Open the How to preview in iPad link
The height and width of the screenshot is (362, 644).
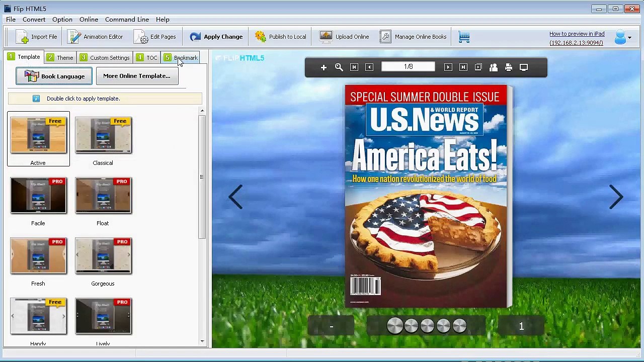click(577, 34)
